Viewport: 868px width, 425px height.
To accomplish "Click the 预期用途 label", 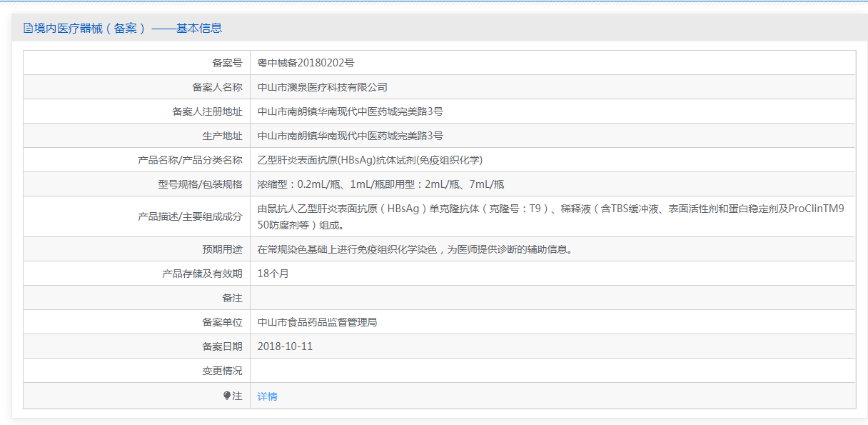I will coord(222,249).
